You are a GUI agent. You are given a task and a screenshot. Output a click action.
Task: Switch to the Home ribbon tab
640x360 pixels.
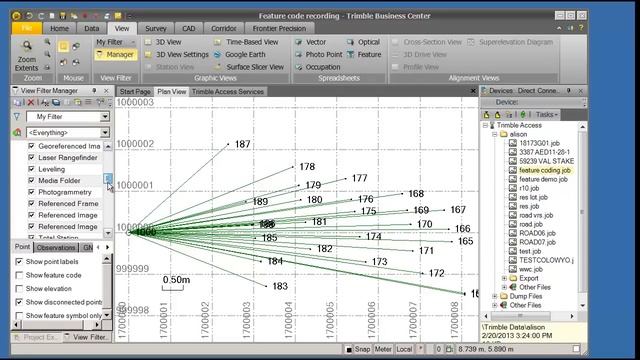[60, 28]
